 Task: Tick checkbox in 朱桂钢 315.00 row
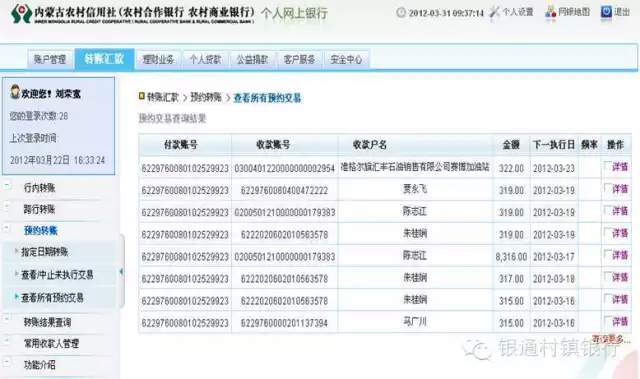tap(608, 298)
